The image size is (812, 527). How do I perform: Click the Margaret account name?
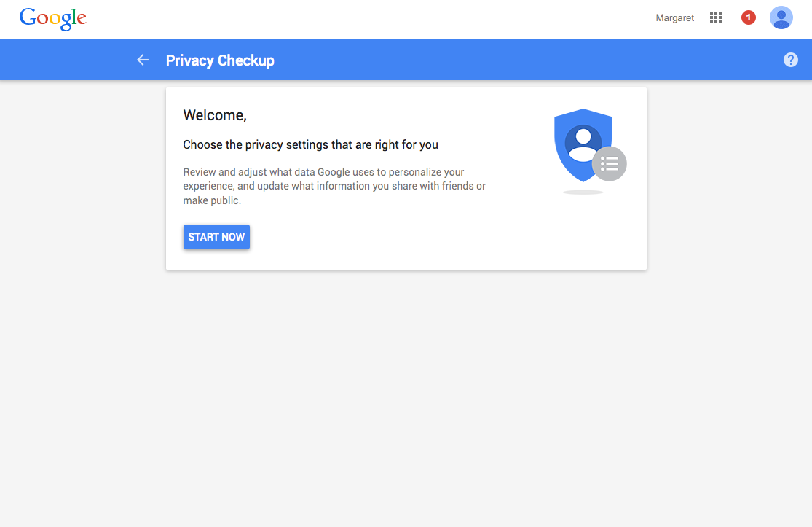675,18
